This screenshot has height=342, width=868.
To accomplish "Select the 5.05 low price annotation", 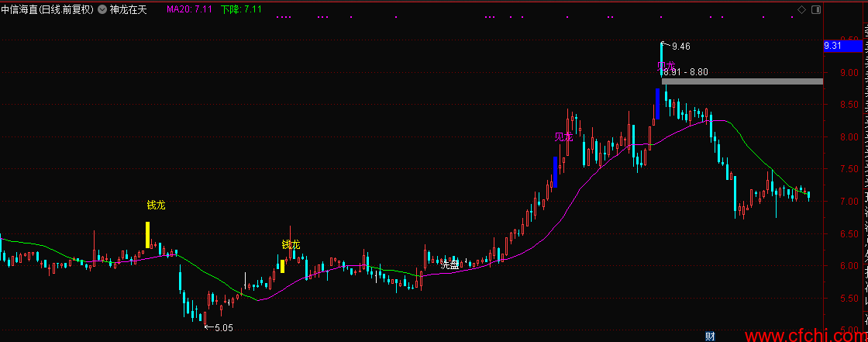I will click(x=223, y=327).
